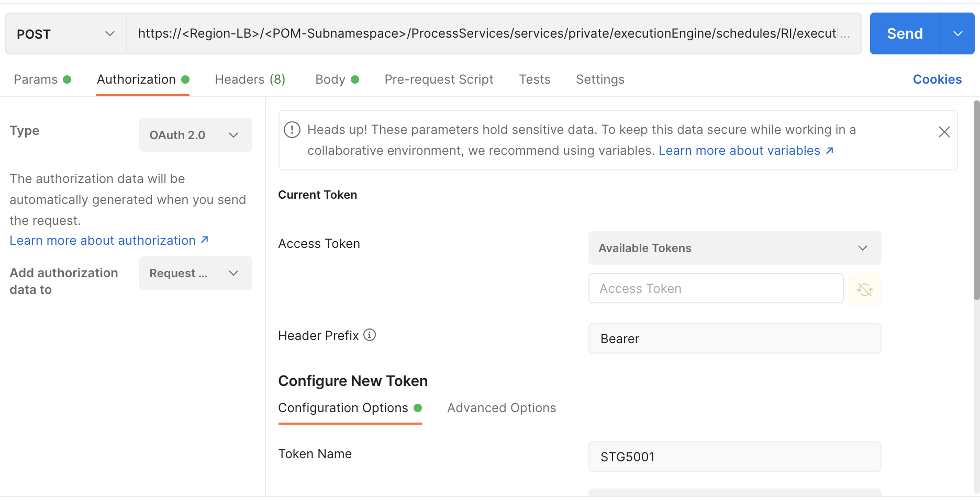Click the Cookies link

tap(937, 79)
